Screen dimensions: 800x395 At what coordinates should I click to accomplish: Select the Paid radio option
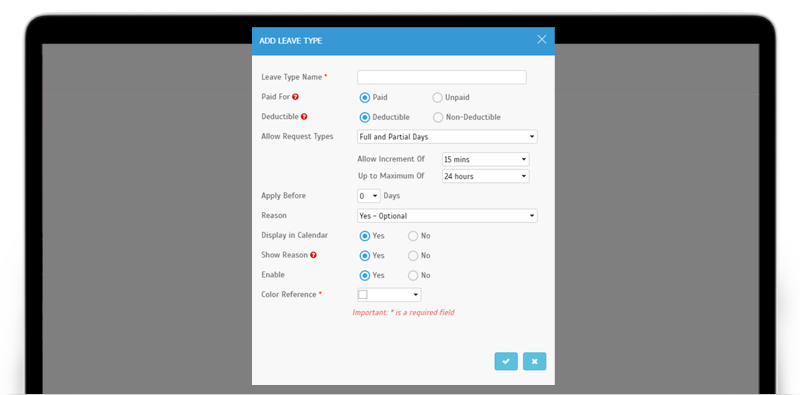tap(365, 97)
